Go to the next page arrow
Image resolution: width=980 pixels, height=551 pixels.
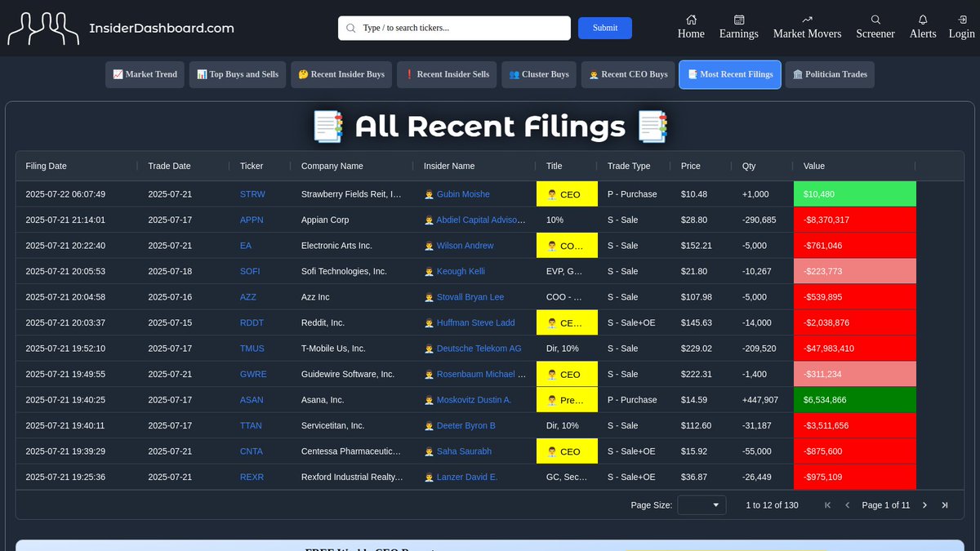[924, 505]
